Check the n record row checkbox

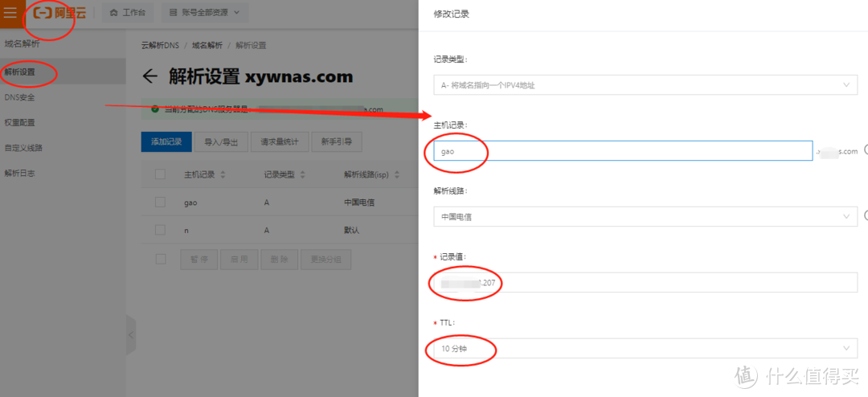tap(161, 229)
